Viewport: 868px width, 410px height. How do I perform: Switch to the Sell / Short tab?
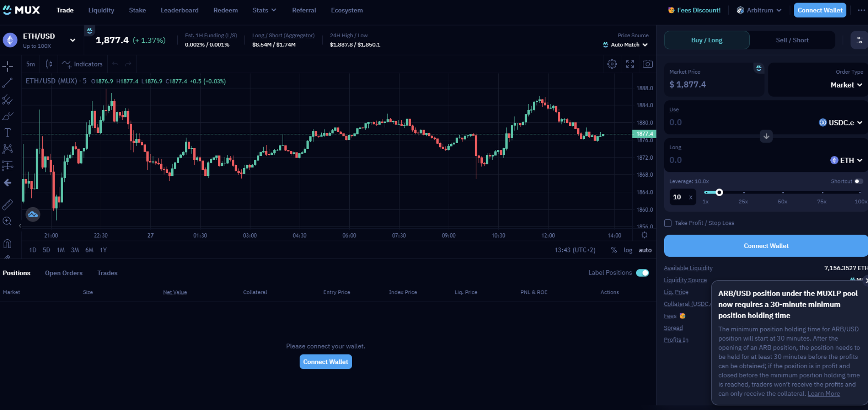click(x=792, y=40)
